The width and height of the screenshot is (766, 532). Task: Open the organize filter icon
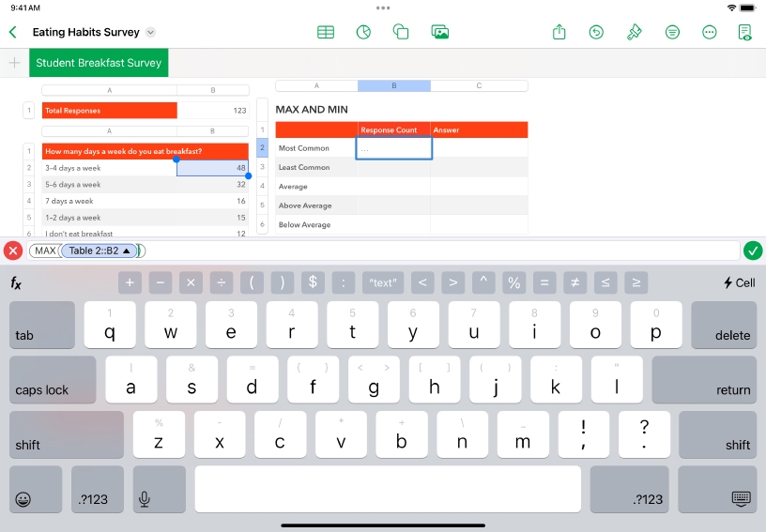click(672, 32)
